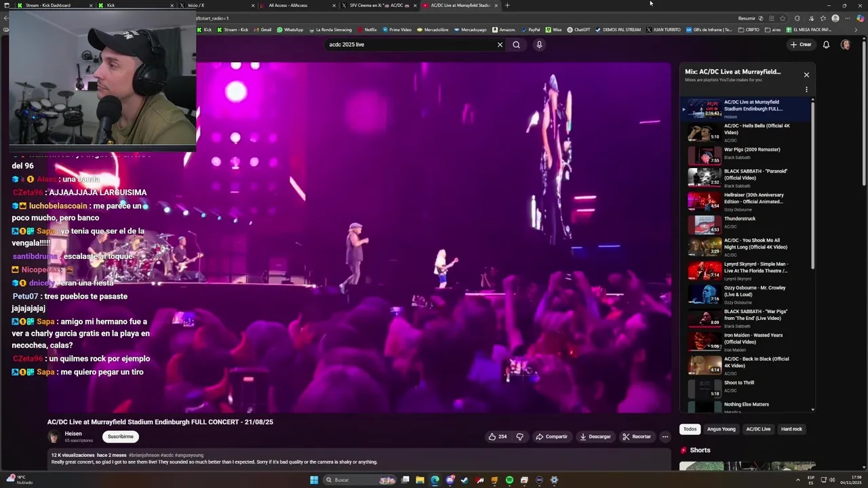Click the Recortar clip button
This screenshot has height=488, width=868.
pyautogui.click(x=637, y=436)
